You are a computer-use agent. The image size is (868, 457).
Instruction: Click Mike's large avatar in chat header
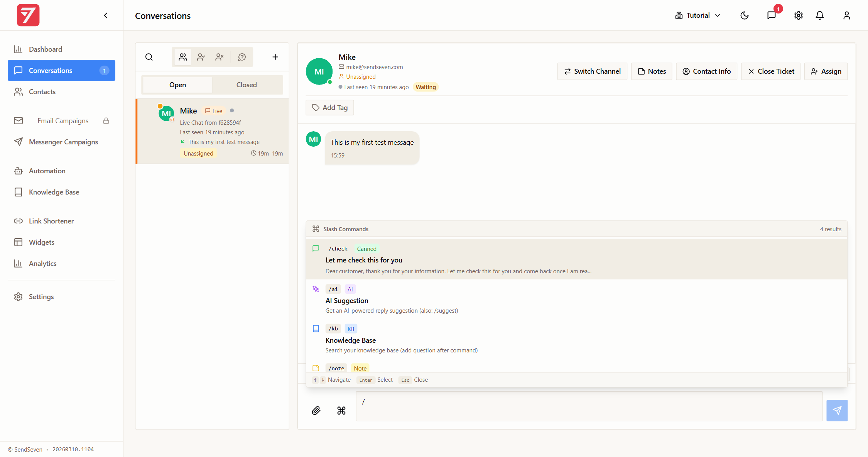pyautogui.click(x=319, y=72)
